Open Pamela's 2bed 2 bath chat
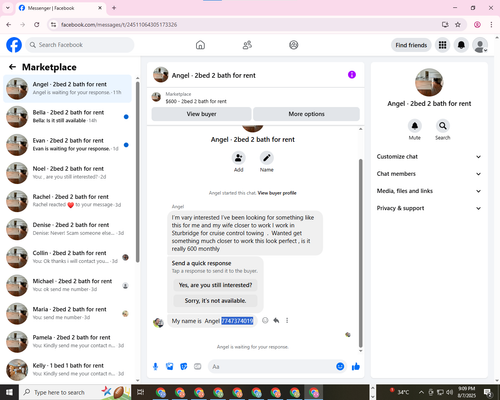This screenshot has height=400, width=500. click(x=68, y=341)
